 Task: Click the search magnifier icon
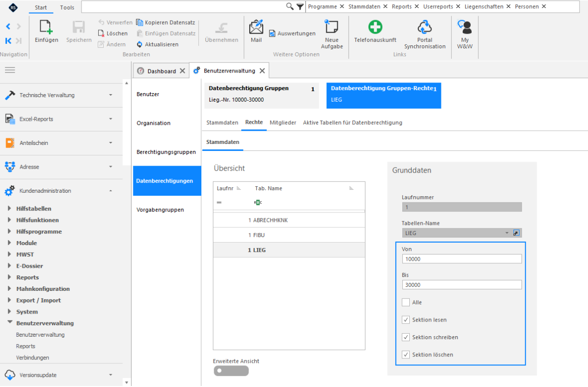(289, 7)
